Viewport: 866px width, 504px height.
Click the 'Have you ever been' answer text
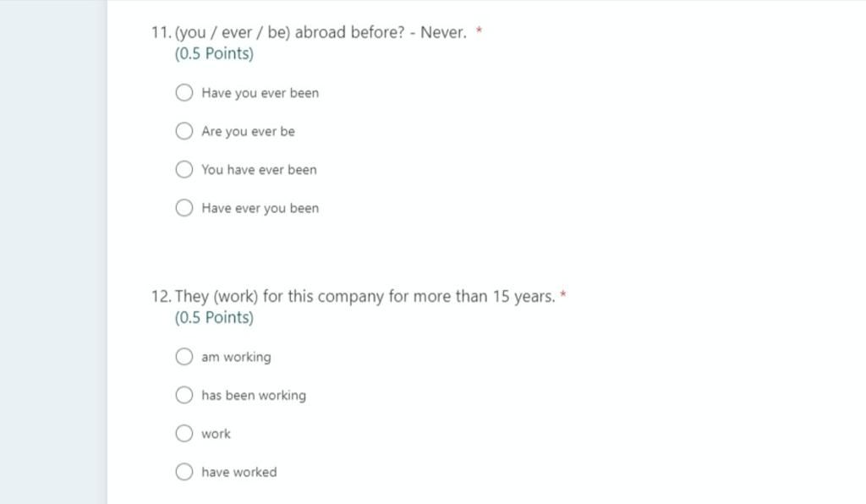[260, 93]
